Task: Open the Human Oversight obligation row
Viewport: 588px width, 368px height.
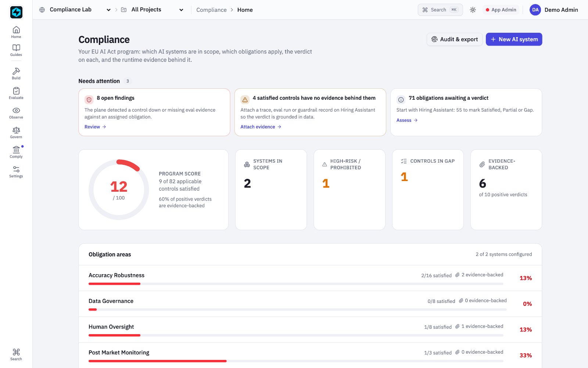Action: [310, 330]
